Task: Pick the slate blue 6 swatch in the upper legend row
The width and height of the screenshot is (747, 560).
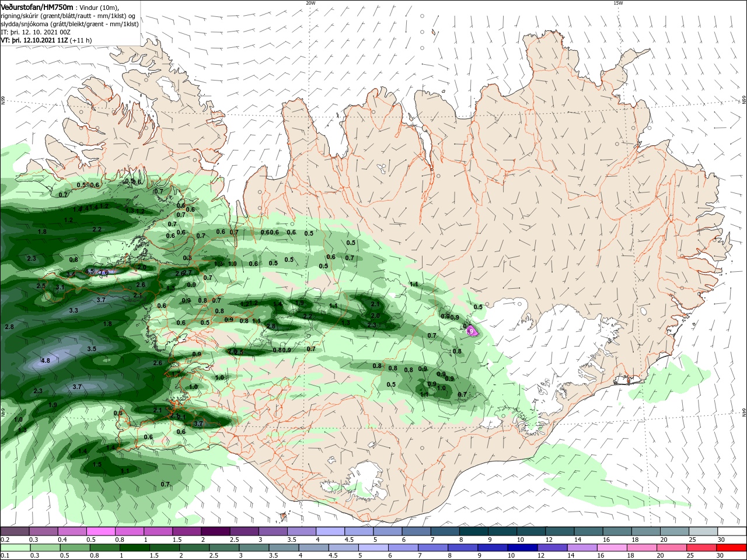Action: pos(416,531)
